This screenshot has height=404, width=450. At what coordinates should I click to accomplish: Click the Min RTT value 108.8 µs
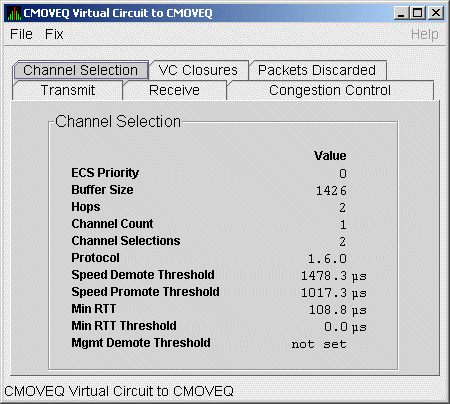(338, 310)
